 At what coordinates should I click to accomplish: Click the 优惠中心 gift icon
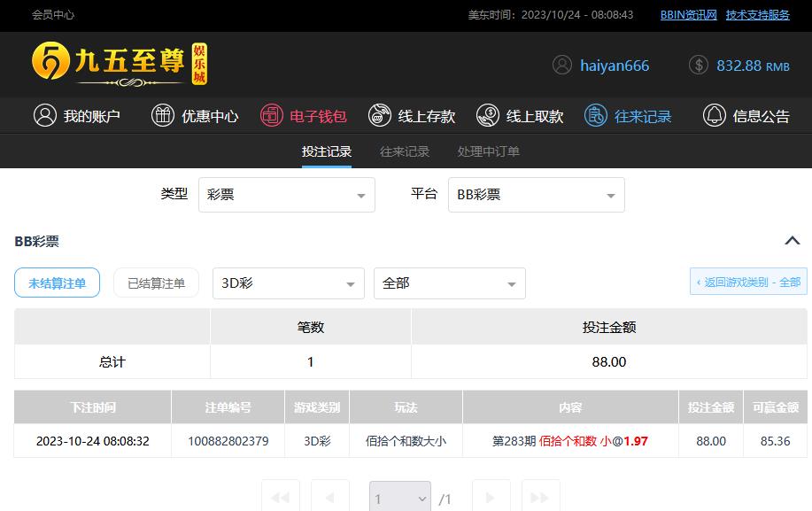[x=163, y=115]
